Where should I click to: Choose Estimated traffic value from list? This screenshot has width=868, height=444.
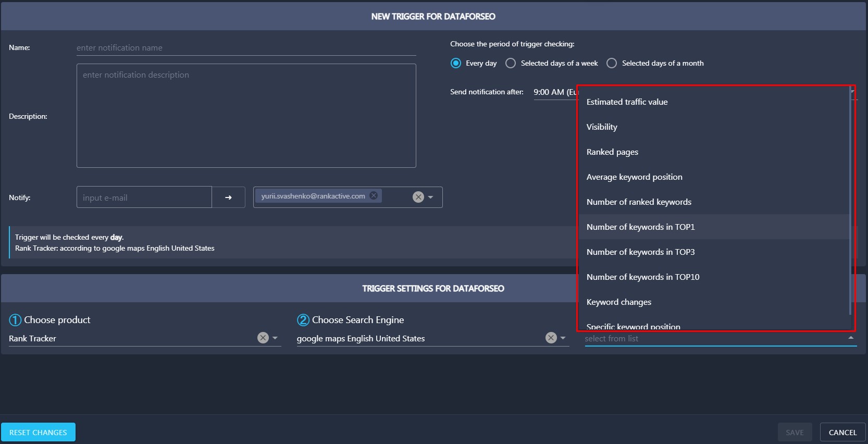click(714, 102)
